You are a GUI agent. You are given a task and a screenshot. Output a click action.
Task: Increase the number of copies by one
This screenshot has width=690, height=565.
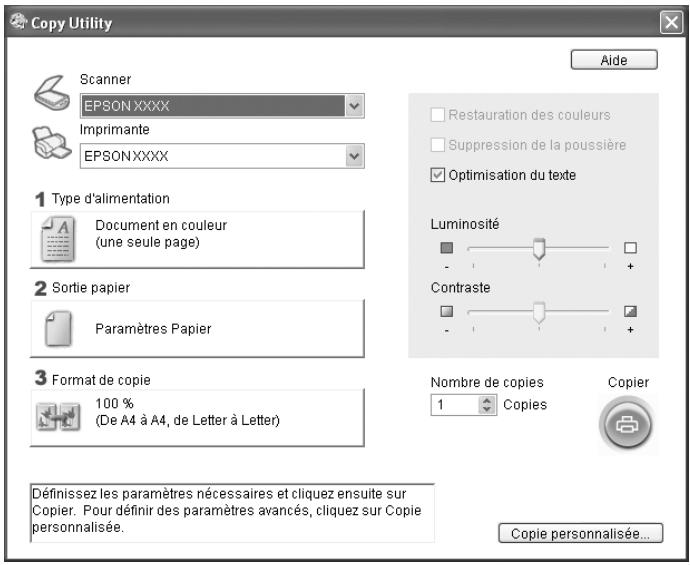tap(486, 401)
